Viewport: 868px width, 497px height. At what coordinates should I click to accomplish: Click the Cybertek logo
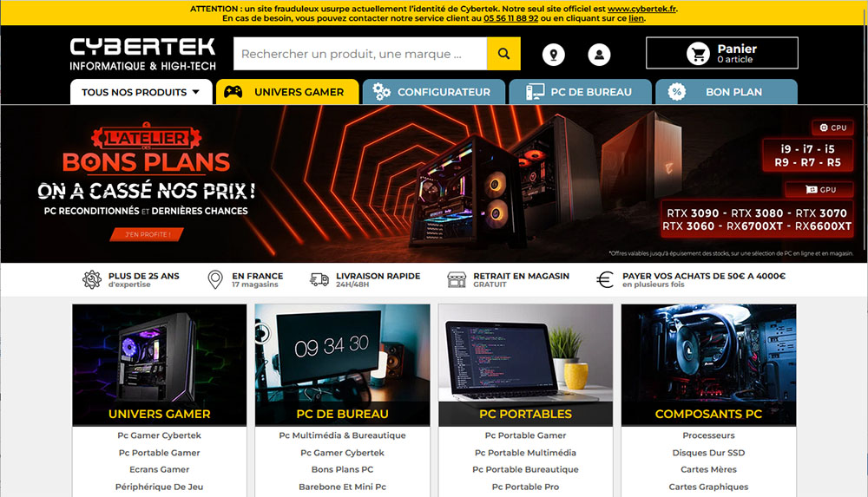pos(142,55)
